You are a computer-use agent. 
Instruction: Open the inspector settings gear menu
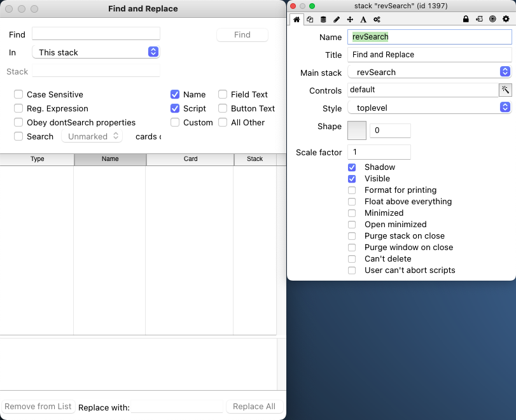pos(506,19)
